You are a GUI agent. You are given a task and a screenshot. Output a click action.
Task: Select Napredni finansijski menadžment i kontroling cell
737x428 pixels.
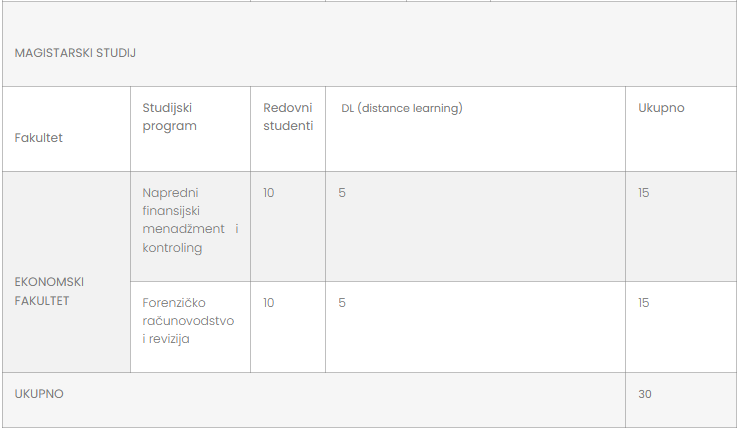(190, 220)
